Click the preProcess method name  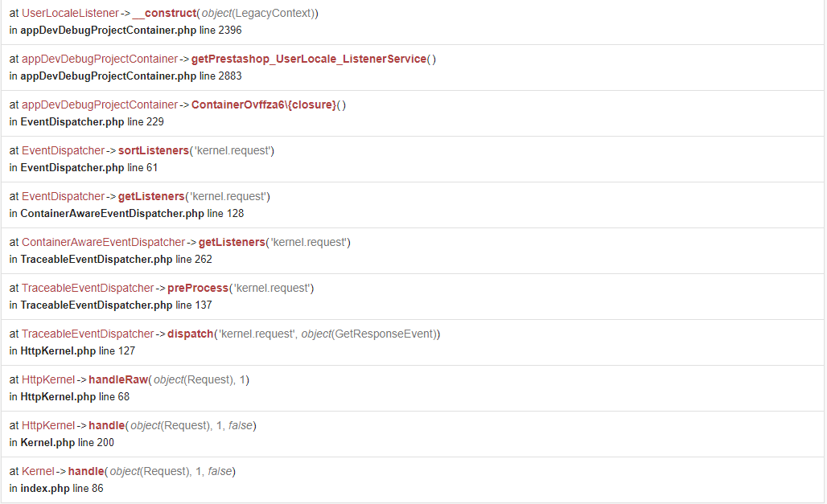[198, 289]
